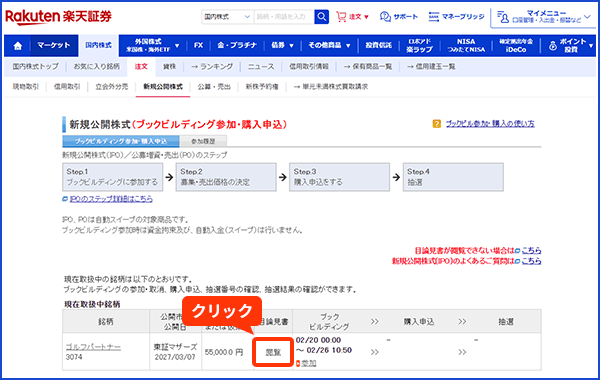Select 現物取引 order tab
Image resolution: width=600 pixels, height=380 pixels.
pyautogui.click(x=26, y=87)
